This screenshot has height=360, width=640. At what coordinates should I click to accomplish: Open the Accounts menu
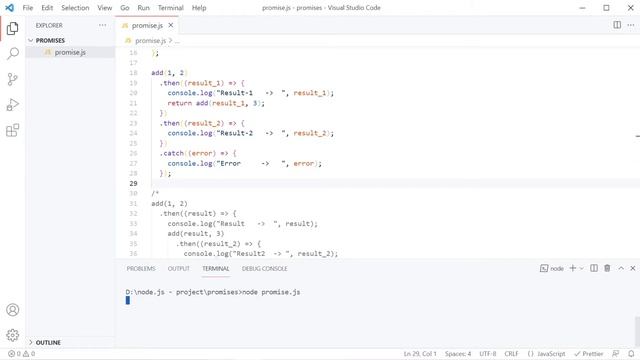13,310
